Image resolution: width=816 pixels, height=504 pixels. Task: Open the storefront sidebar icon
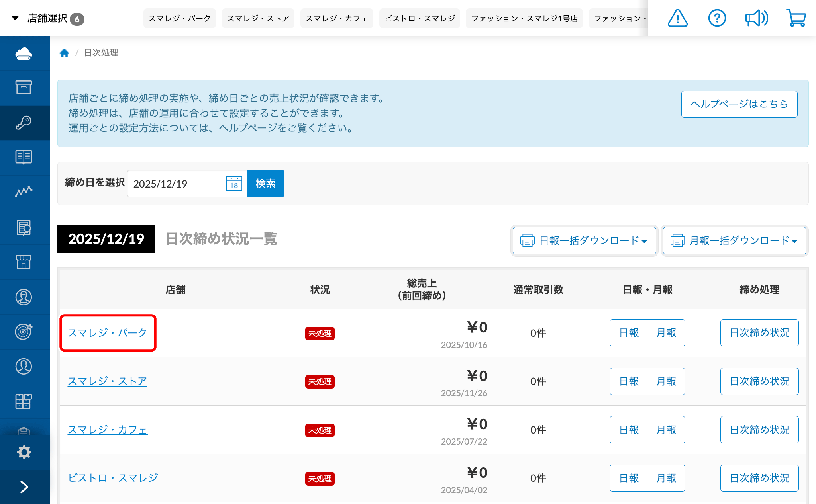tap(24, 262)
